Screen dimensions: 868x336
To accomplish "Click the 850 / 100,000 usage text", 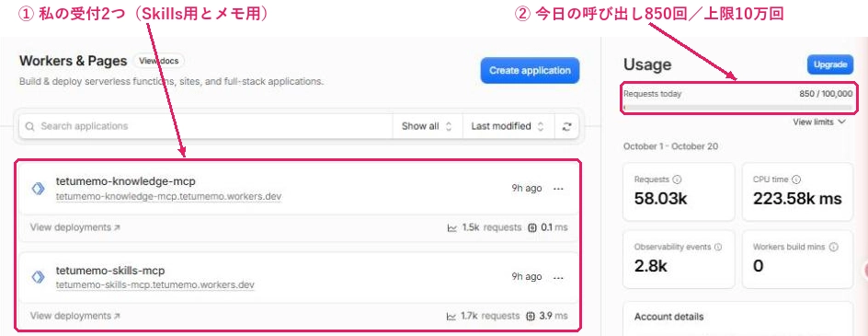I will point(826,94).
